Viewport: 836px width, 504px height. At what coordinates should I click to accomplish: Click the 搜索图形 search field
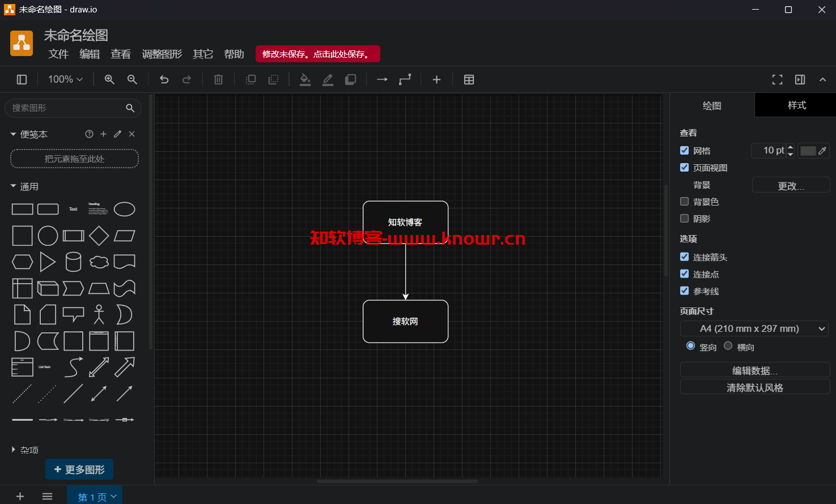pos(73,108)
